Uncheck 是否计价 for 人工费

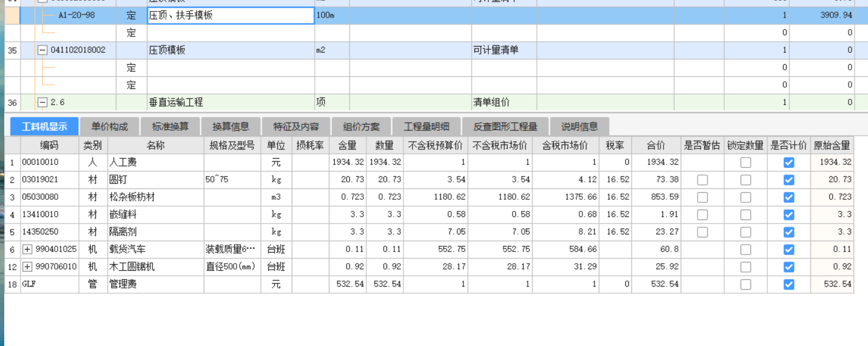789,162
